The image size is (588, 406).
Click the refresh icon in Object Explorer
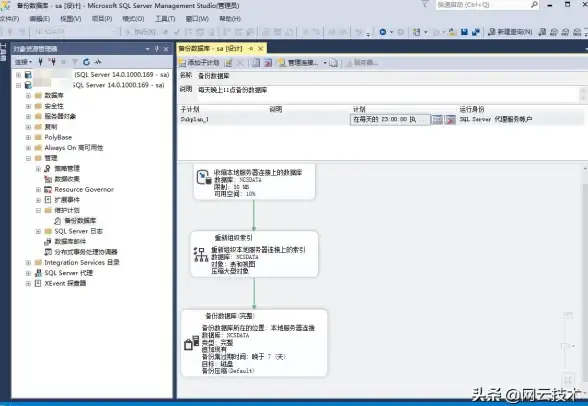click(87, 62)
